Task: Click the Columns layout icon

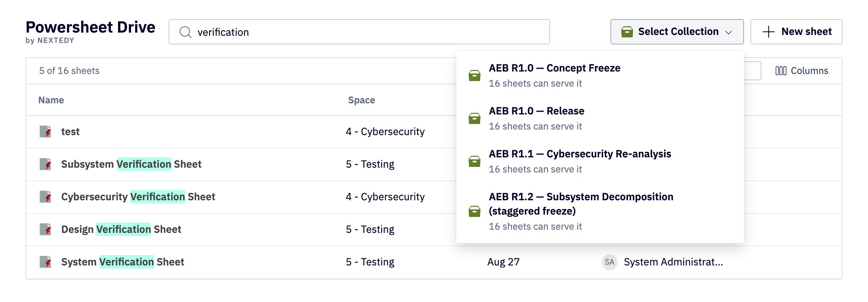Action: [x=781, y=71]
